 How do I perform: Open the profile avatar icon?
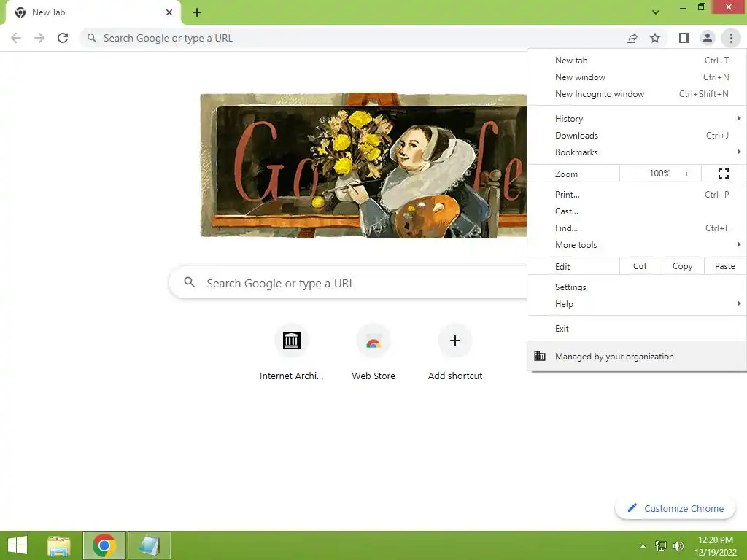[x=708, y=38]
